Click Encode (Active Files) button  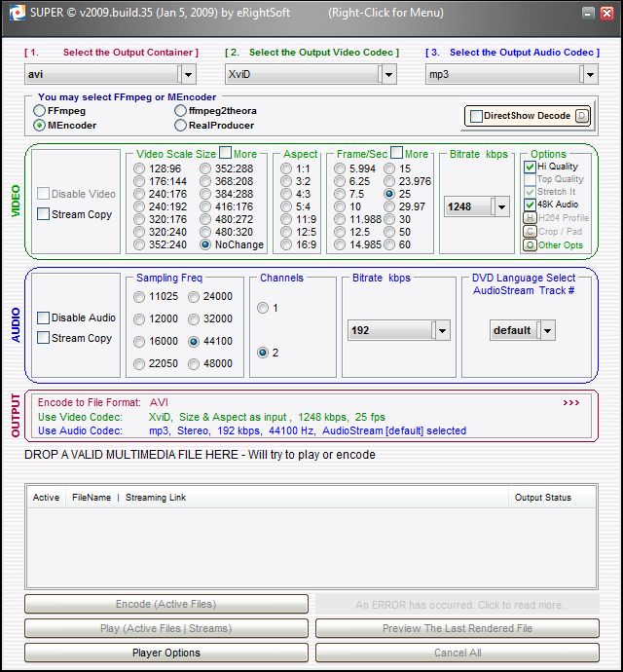click(x=166, y=604)
